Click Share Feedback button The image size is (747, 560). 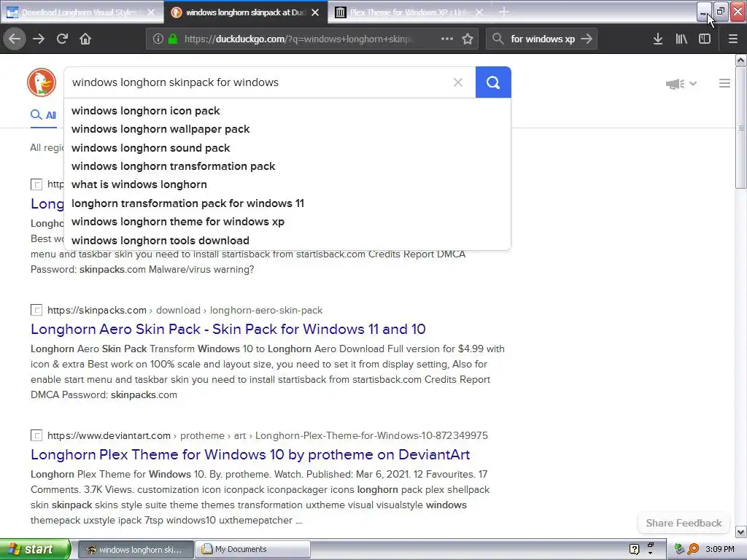tap(684, 523)
